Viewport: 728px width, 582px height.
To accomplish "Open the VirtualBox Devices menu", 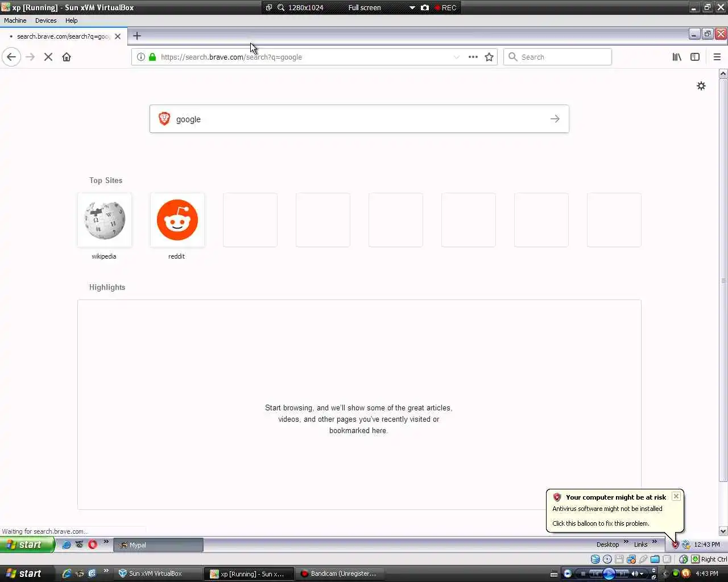I will point(45,20).
